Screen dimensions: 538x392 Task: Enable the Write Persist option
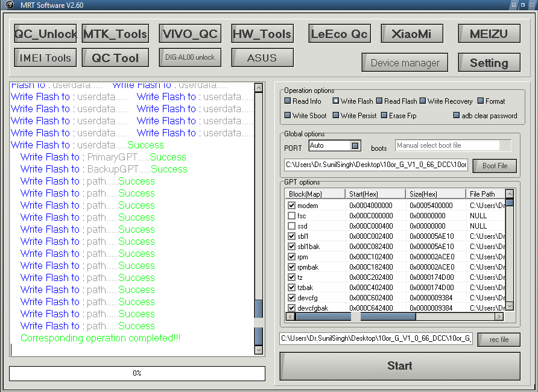[x=336, y=115]
